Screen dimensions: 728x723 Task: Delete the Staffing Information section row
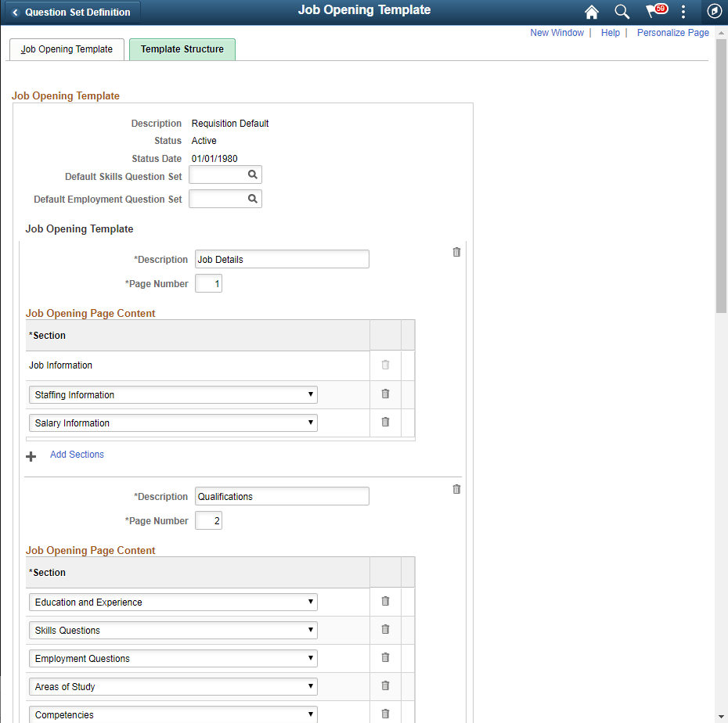click(x=384, y=394)
